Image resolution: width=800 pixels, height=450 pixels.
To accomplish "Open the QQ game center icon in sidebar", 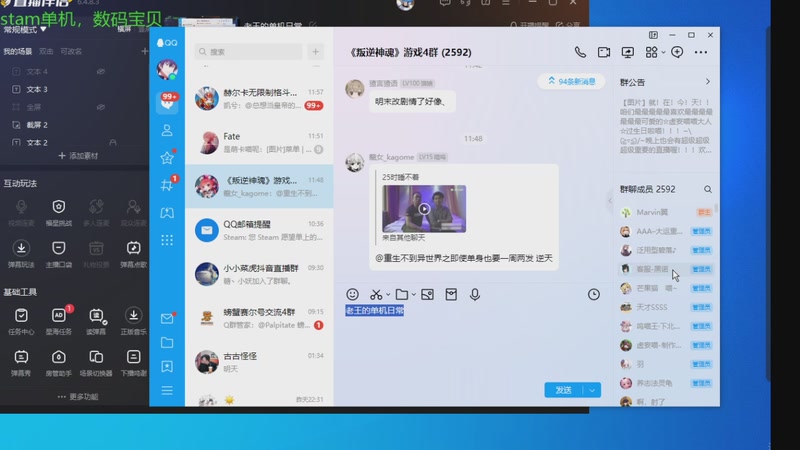I will pos(167,213).
